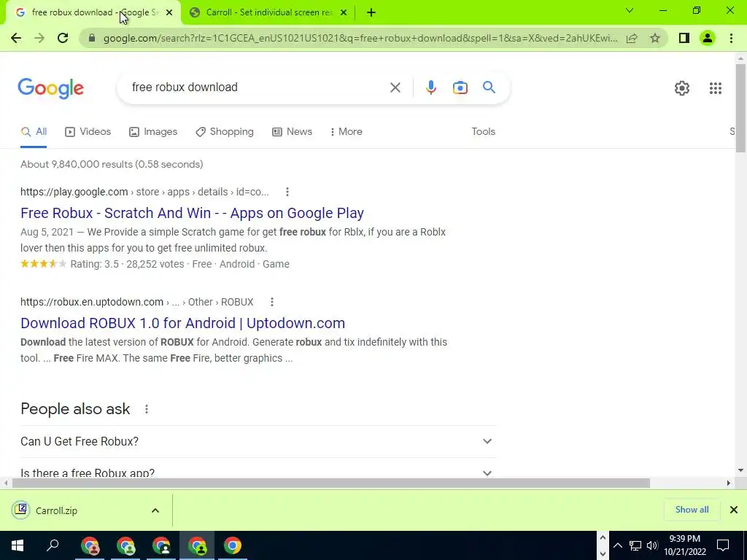Click the last Chrome icon in taskbar
The height and width of the screenshot is (560, 747).
point(233,545)
